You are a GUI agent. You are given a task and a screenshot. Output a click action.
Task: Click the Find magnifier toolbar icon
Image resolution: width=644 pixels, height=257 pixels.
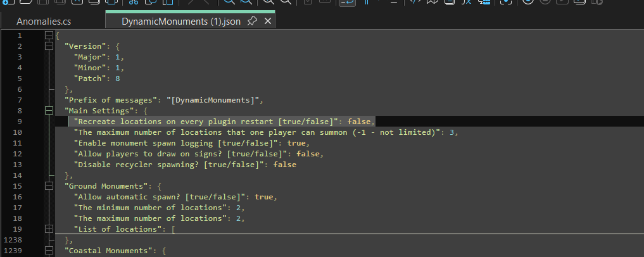229,3
